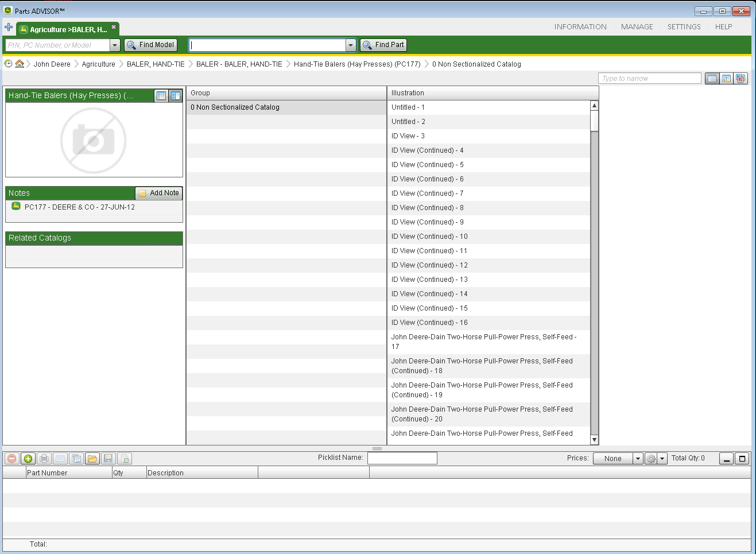Select illustration Untitled - 2
The height and width of the screenshot is (554, 756).
coord(489,122)
